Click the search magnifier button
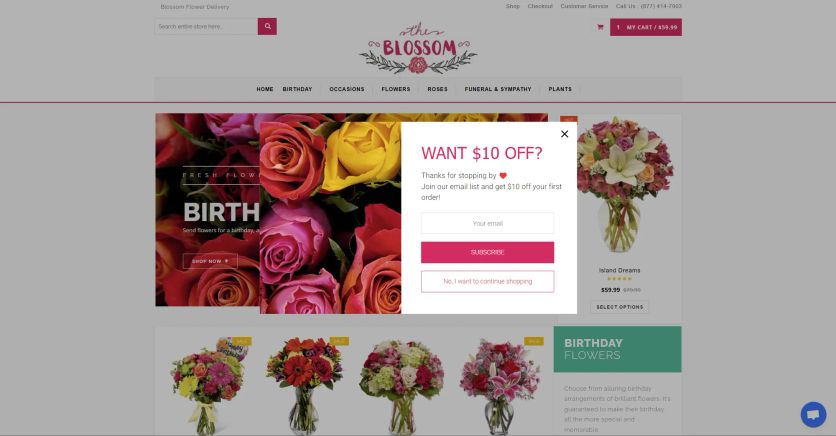The image size is (836, 436). pos(267,26)
